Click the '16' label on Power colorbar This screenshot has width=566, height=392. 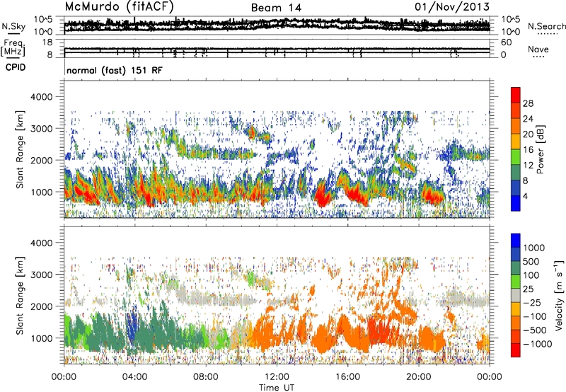(x=528, y=150)
